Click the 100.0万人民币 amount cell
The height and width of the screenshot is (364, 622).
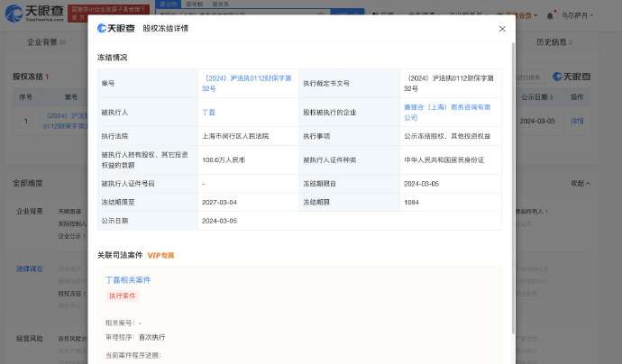[224, 159]
